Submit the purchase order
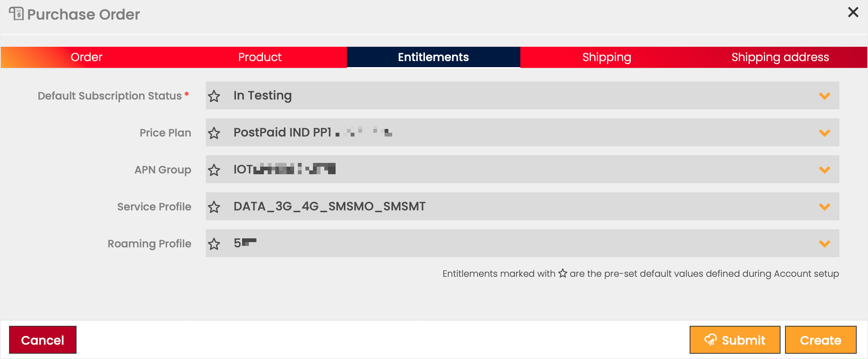 coord(735,340)
